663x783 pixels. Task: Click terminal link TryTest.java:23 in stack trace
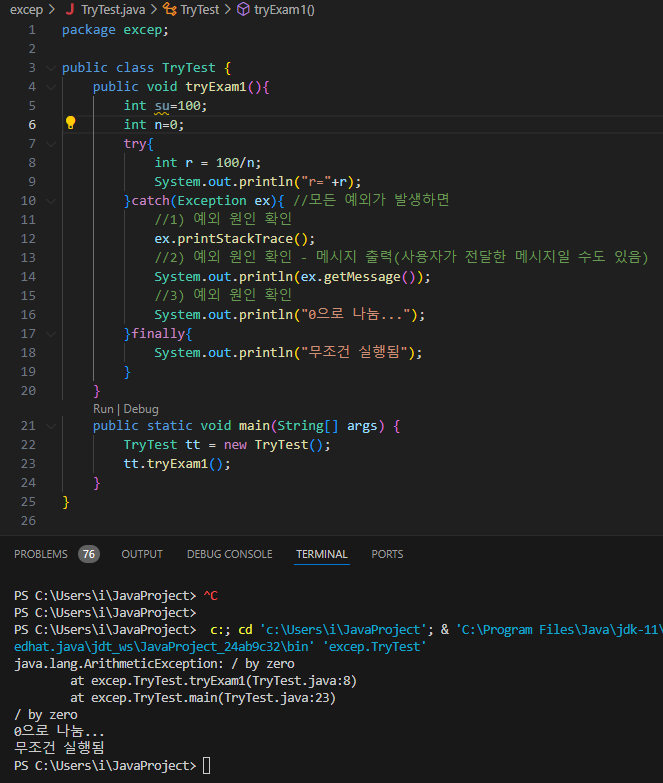tap(277, 698)
